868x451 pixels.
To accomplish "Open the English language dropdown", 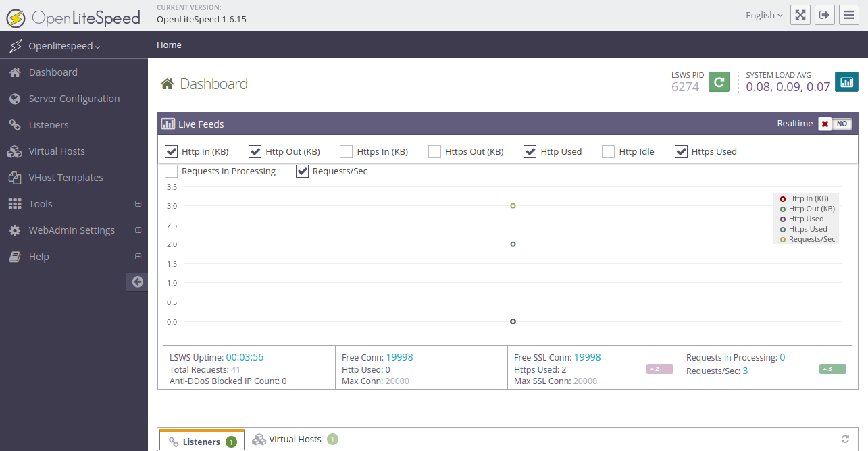I will click(764, 15).
